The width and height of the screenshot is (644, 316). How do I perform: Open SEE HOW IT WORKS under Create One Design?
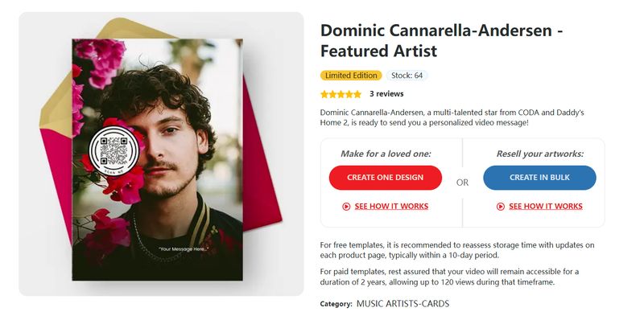pyautogui.click(x=391, y=207)
